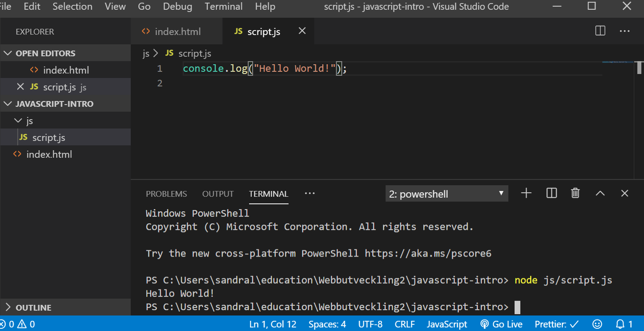
Task: Change end of line sequence CRLF
Action: pyautogui.click(x=405, y=324)
